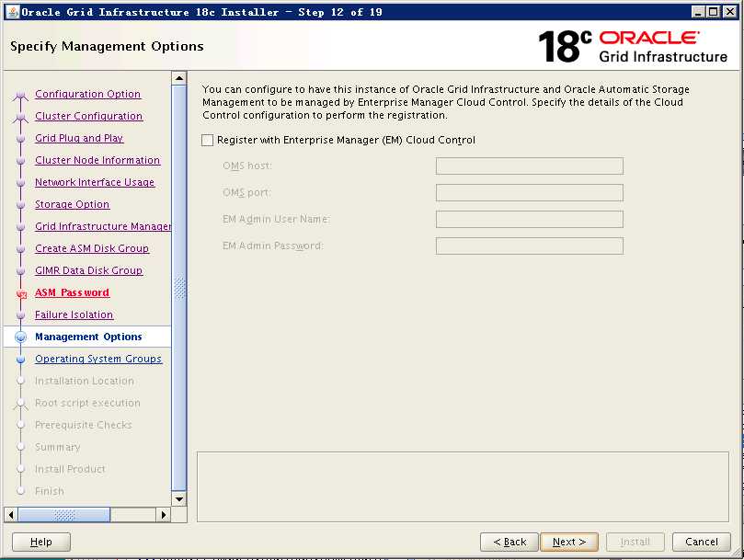The height and width of the screenshot is (560, 744).
Task: Go back with the Back button
Action: (509, 542)
